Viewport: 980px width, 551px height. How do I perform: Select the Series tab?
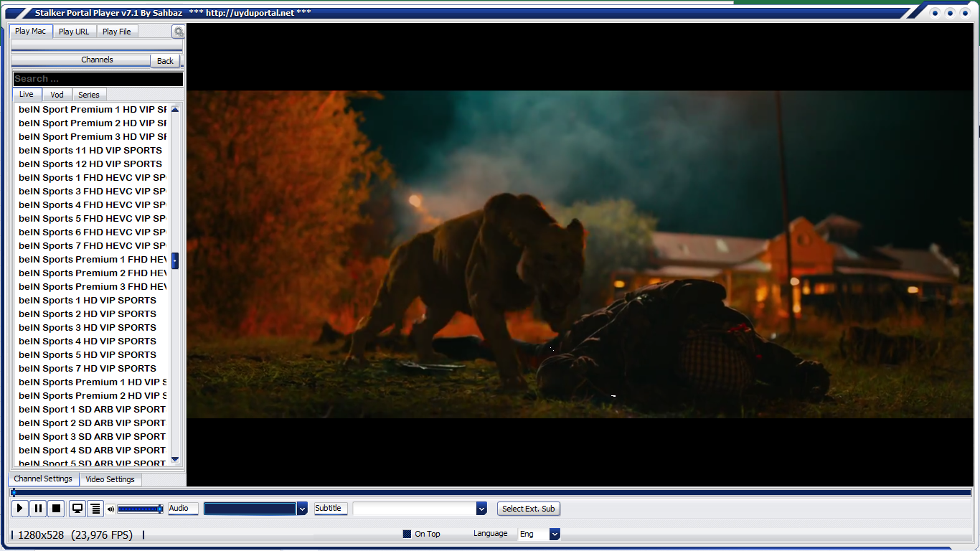(x=89, y=95)
